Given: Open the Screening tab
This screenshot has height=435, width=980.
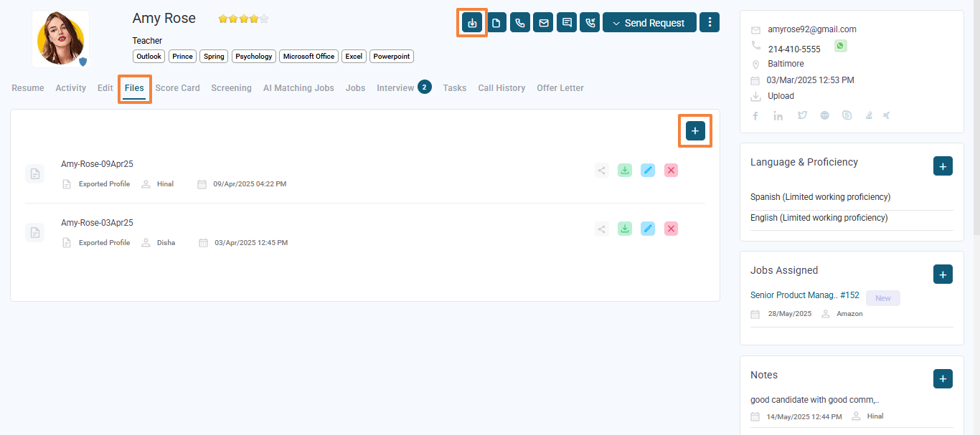Looking at the screenshot, I should [232, 88].
